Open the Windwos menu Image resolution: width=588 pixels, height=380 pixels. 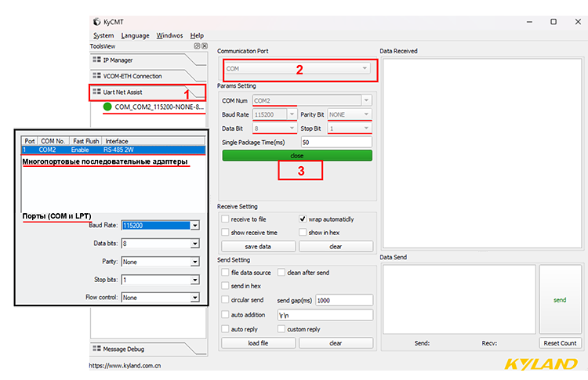169,35
